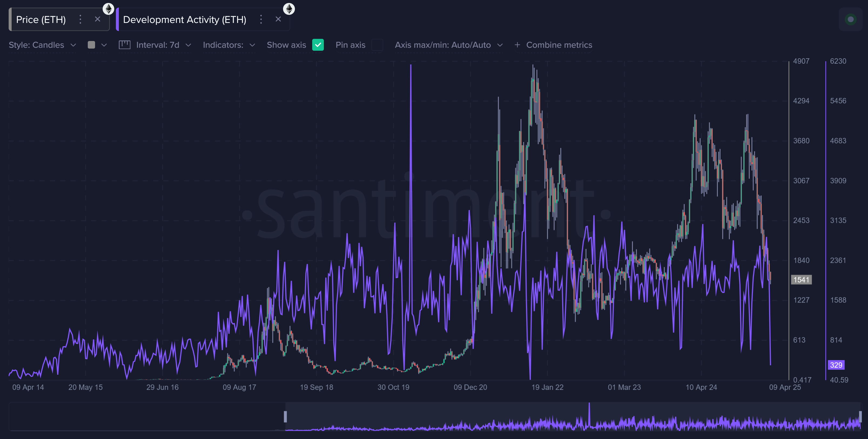This screenshot has height=439, width=868.
Task: Click the 1541 current price label
Action: click(801, 280)
